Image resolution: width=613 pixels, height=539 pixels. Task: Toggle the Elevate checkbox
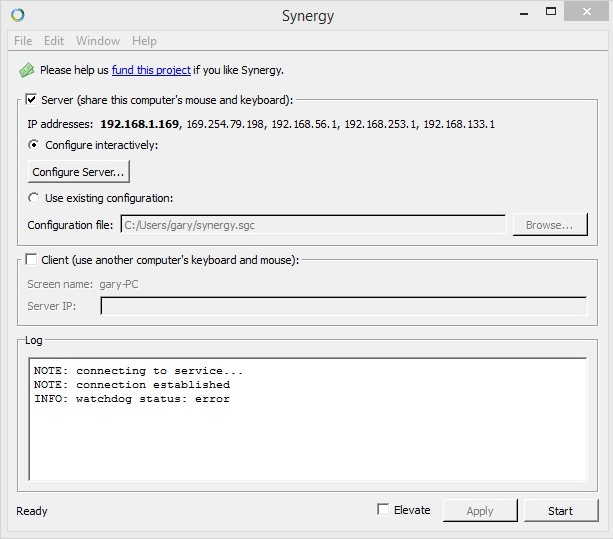click(x=383, y=509)
